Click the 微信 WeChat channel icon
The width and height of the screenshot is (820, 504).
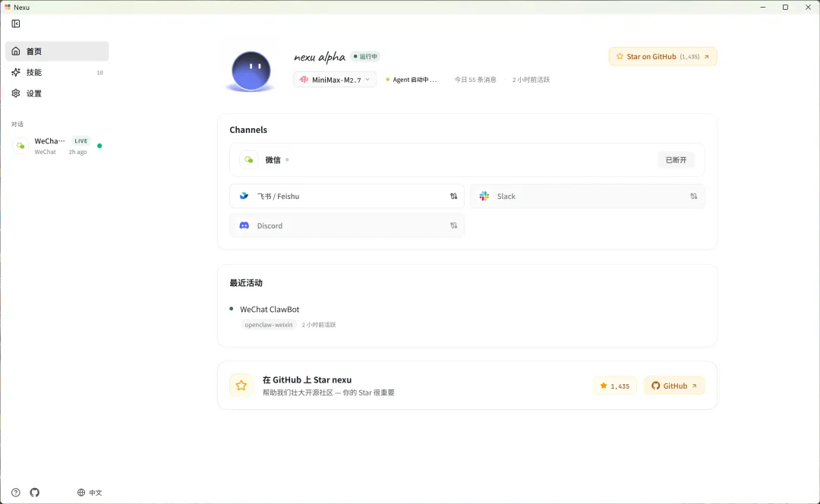pos(249,160)
